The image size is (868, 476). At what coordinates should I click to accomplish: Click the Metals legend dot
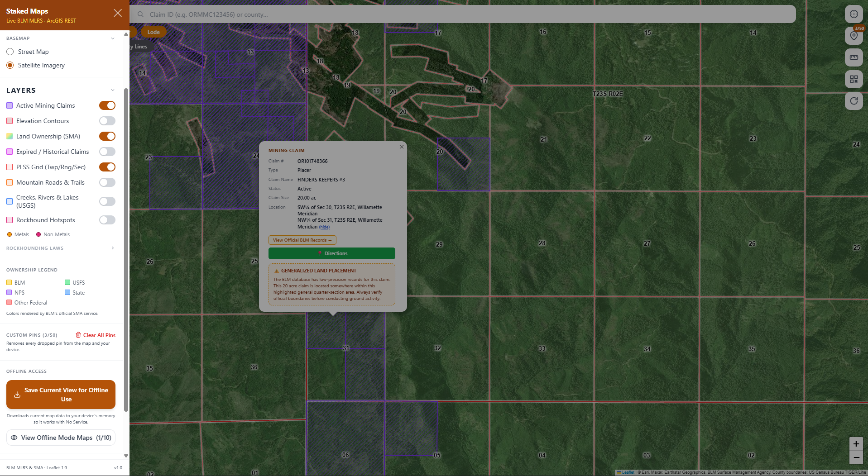10,234
